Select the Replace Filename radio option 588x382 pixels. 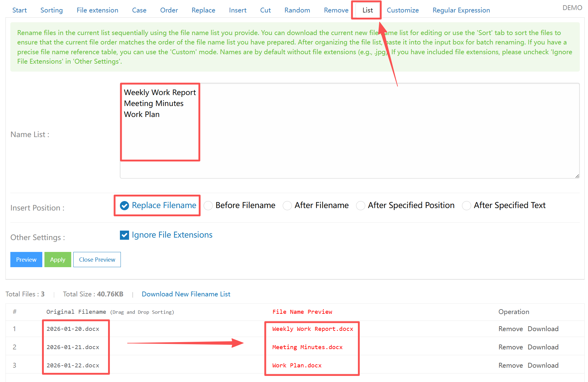click(x=124, y=206)
